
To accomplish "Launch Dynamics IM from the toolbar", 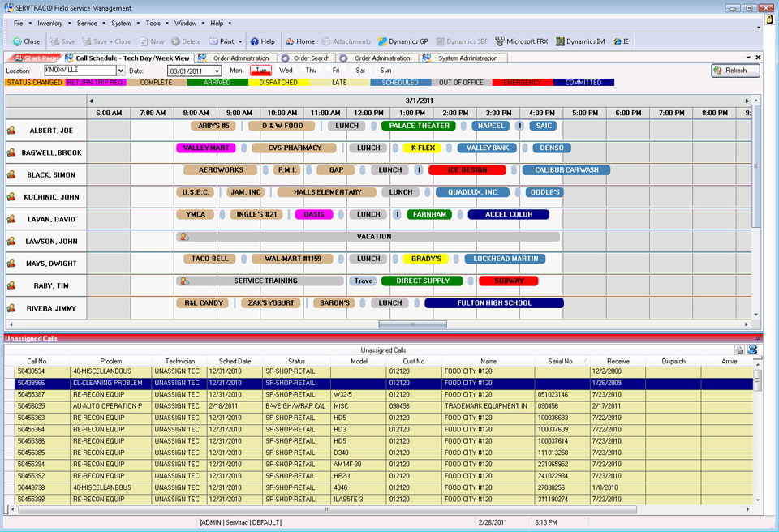I will 580,41.
